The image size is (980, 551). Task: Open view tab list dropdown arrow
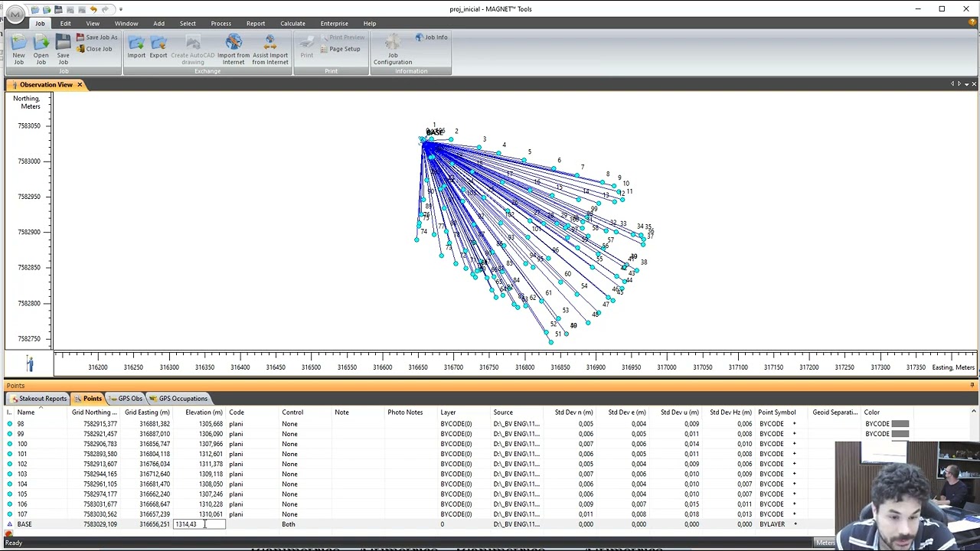(x=967, y=84)
